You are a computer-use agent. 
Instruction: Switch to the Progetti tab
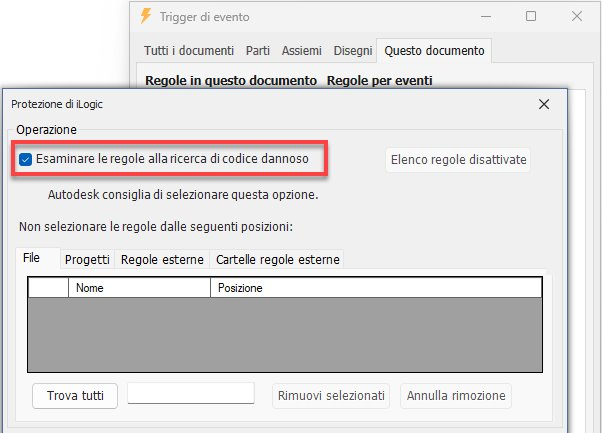pyautogui.click(x=87, y=259)
